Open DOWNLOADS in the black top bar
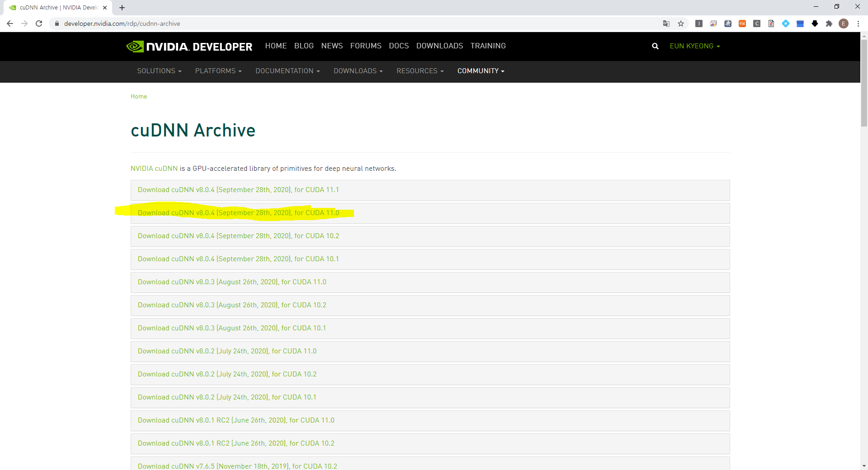The image size is (868, 470). coord(439,46)
